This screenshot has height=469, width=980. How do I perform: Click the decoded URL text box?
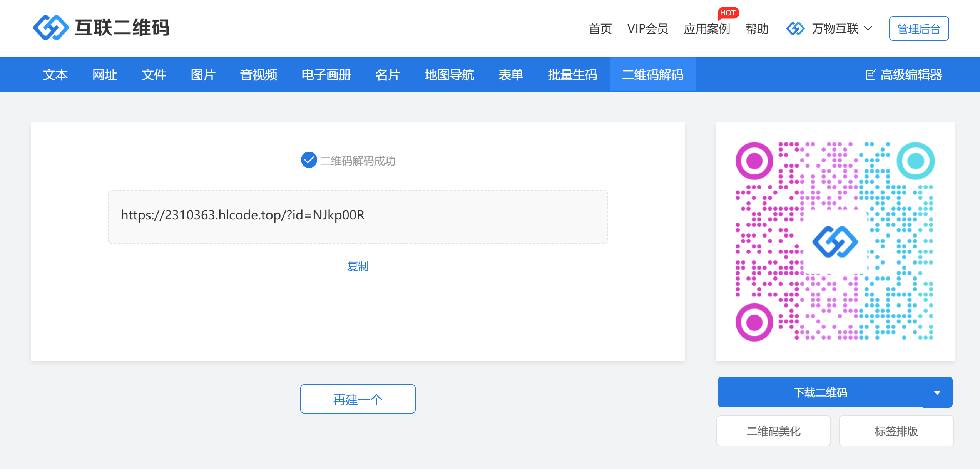(358, 217)
